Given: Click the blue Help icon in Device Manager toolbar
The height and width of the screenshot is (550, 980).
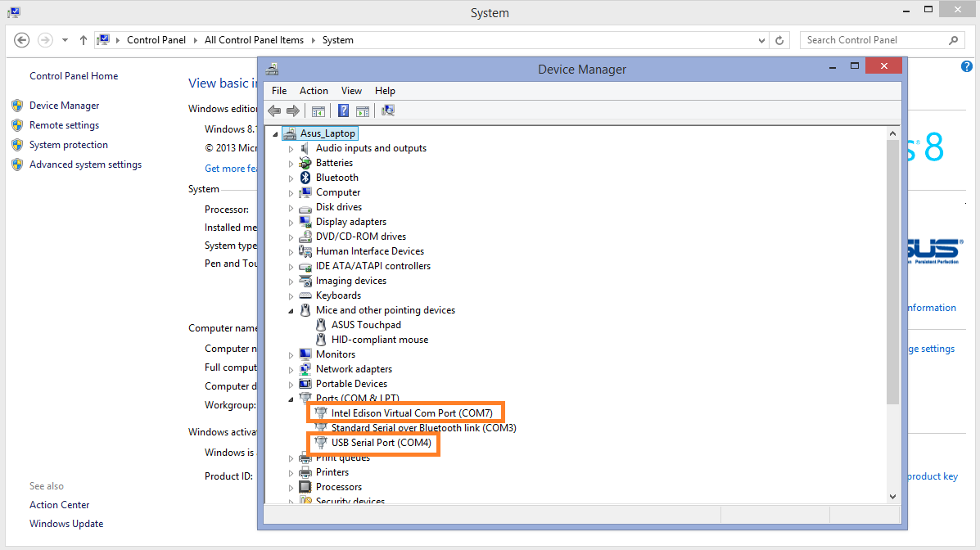Looking at the screenshot, I should pyautogui.click(x=343, y=110).
